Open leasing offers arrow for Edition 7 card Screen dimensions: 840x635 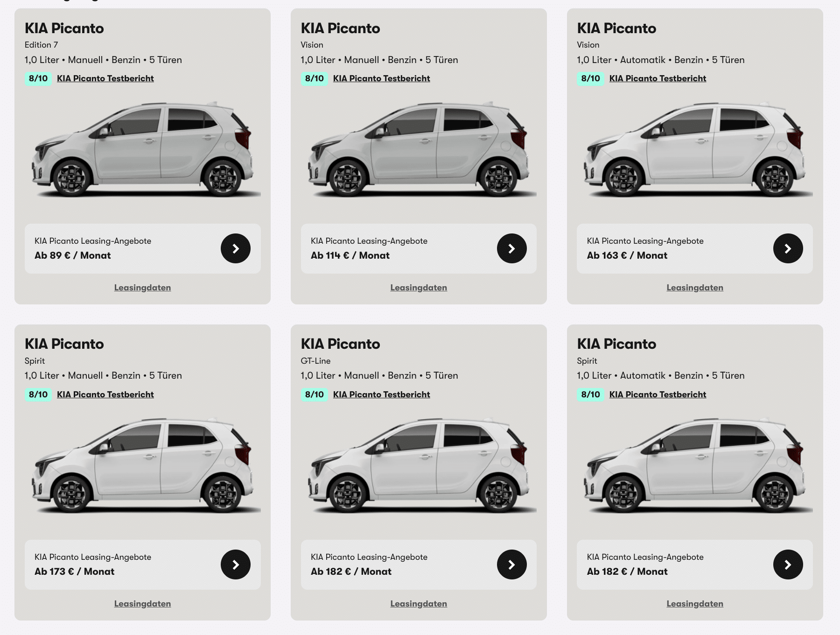pyautogui.click(x=236, y=248)
